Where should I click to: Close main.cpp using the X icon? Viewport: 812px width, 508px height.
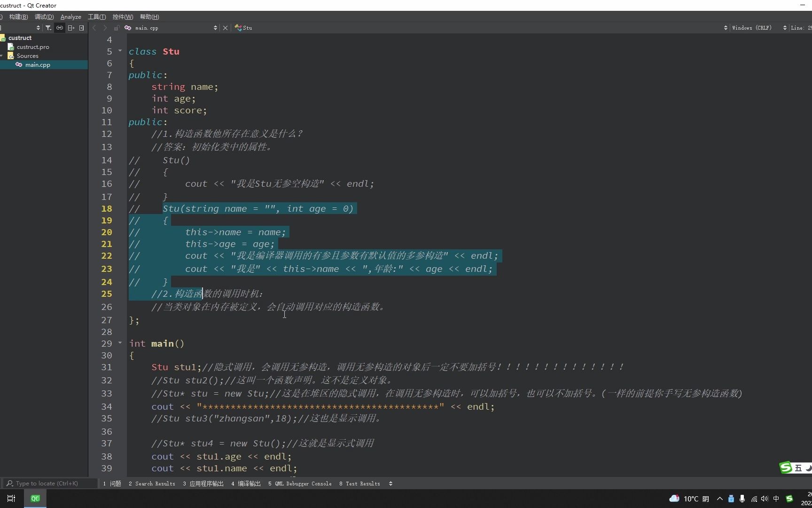pos(225,28)
